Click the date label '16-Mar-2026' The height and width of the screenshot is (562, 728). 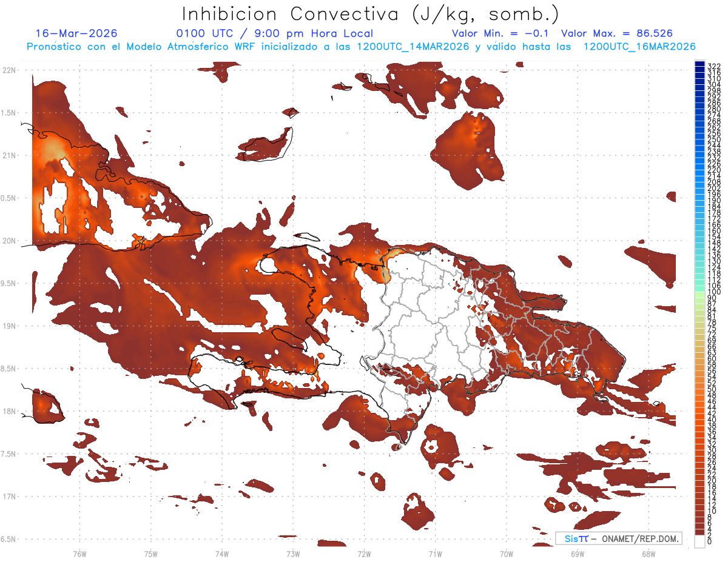[x=76, y=33]
